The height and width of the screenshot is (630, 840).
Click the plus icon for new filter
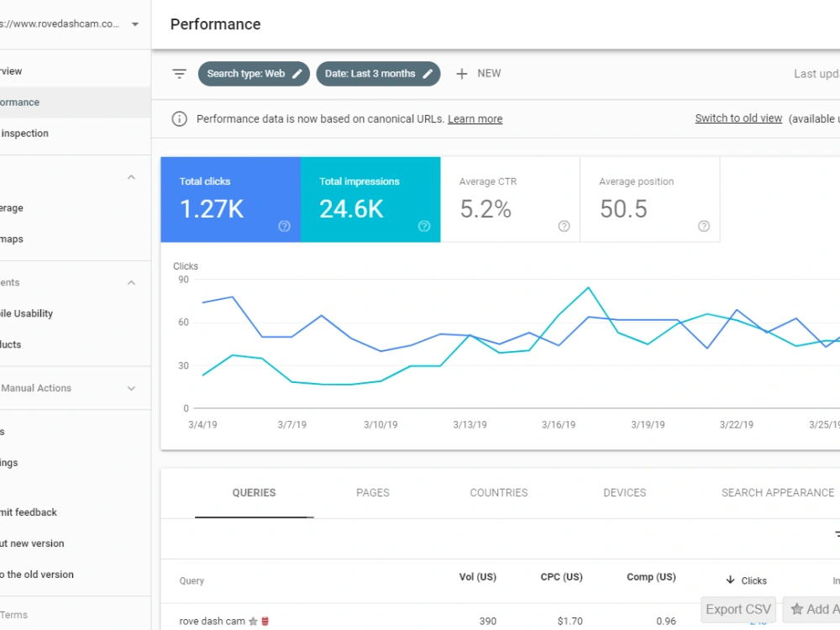pyautogui.click(x=462, y=74)
